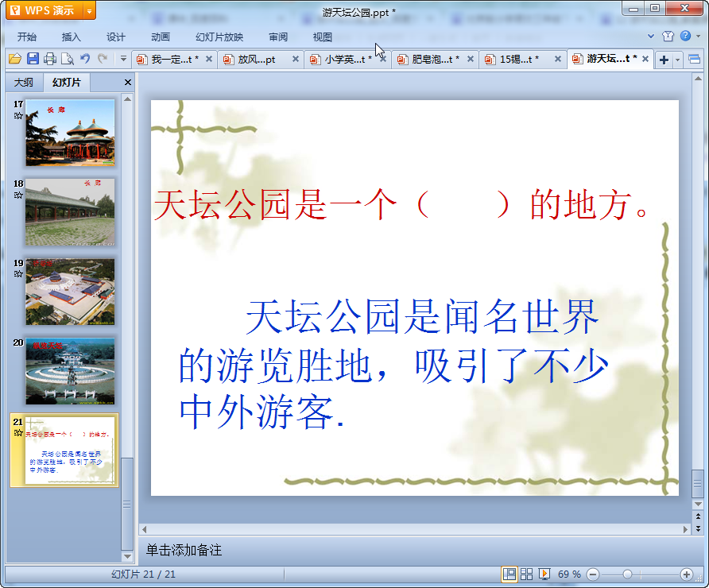The image size is (709, 588).
Task: Redo the last action
Action: (103, 59)
